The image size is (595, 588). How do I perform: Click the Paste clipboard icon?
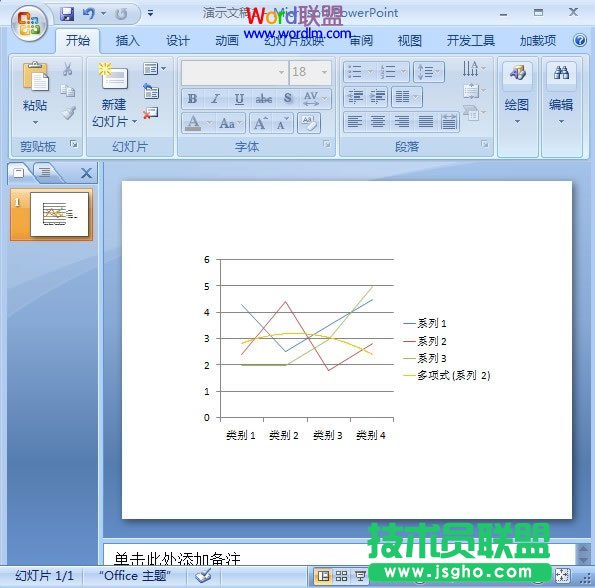pyautogui.click(x=35, y=76)
